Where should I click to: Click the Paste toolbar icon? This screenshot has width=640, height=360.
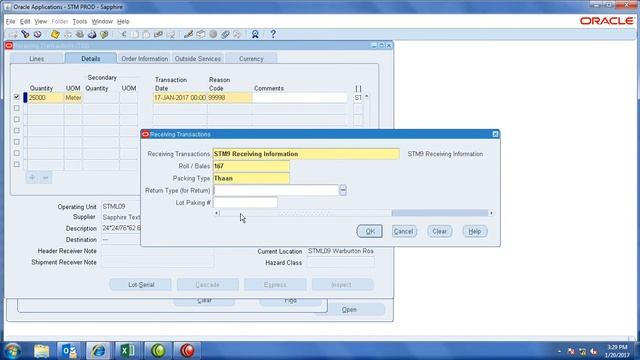coord(147,34)
